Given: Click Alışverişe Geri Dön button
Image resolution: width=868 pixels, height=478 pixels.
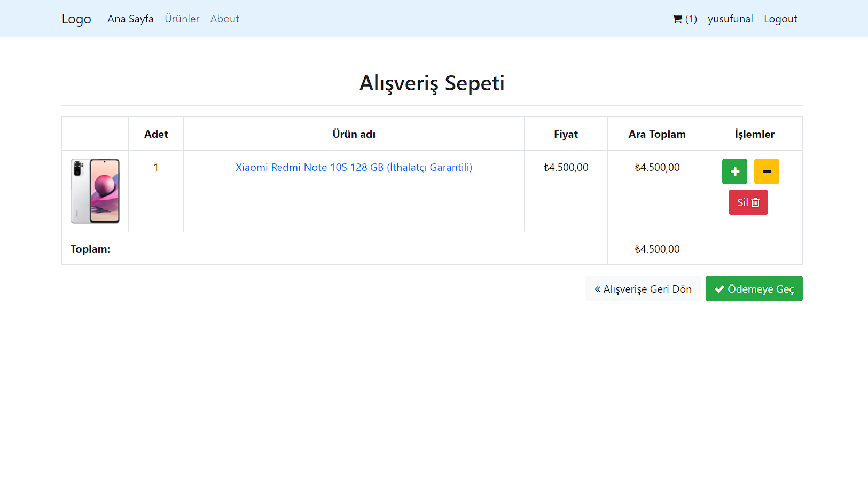Looking at the screenshot, I should coord(643,288).
